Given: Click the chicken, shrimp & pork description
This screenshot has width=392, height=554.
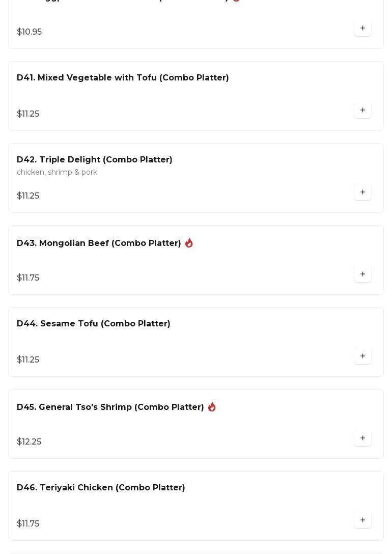Looking at the screenshot, I should pyautogui.click(x=57, y=172).
